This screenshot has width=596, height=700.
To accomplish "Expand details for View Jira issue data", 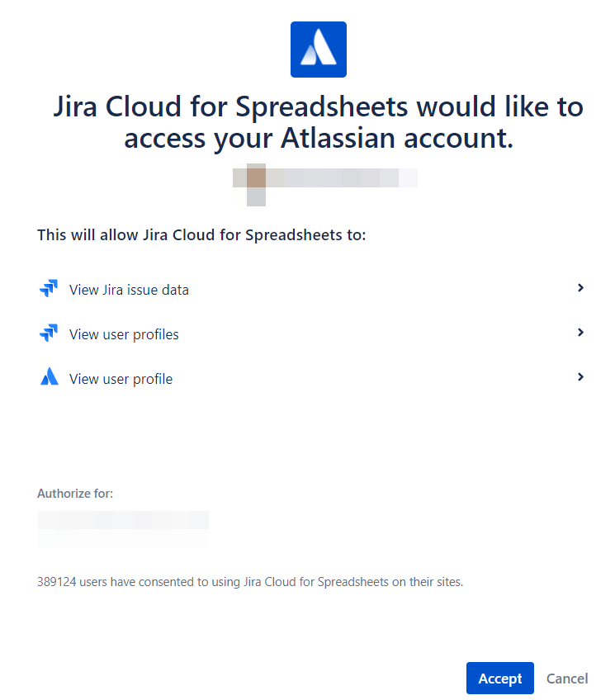I will click(580, 288).
